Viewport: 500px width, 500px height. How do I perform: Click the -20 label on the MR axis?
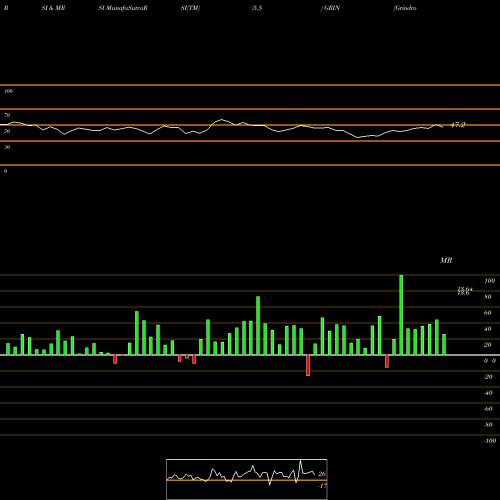click(x=488, y=377)
